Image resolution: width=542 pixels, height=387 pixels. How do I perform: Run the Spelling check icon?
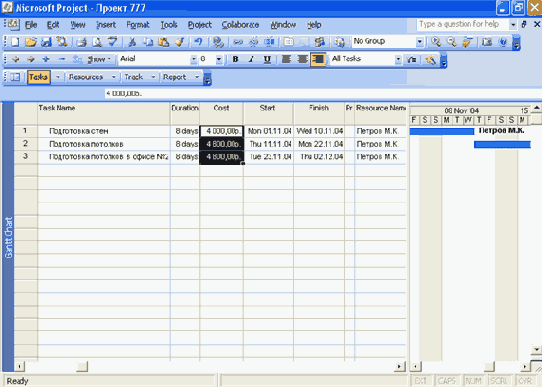click(x=113, y=42)
